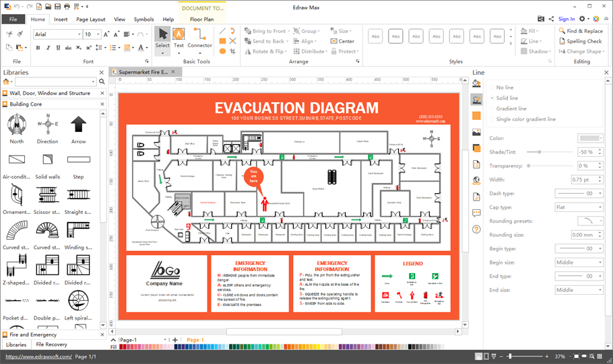This screenshot has height=364, width=613.
Task: Select the Gradient line option
Action: [x=511, y=108]
